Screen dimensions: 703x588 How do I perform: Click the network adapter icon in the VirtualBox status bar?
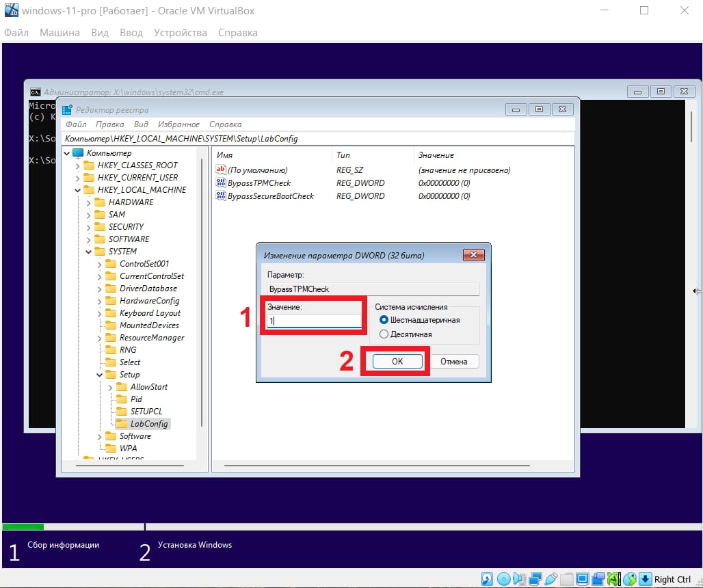535,579
